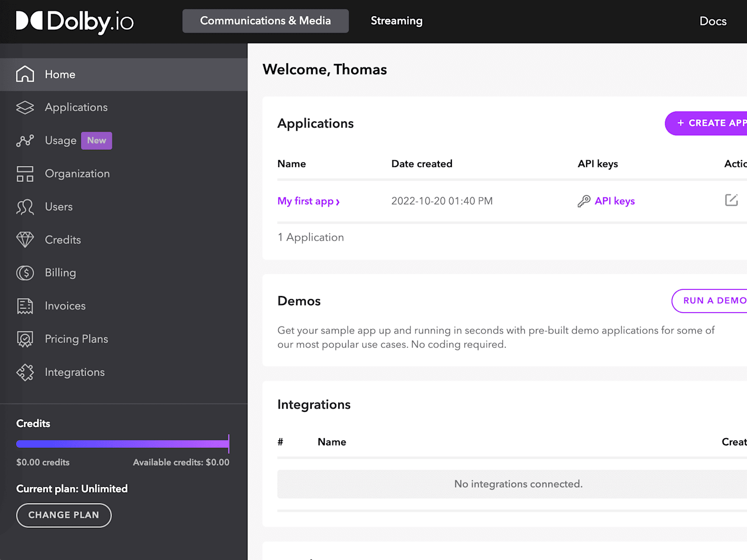
Task: Click the Users people icon
Action: click(25, 207)
